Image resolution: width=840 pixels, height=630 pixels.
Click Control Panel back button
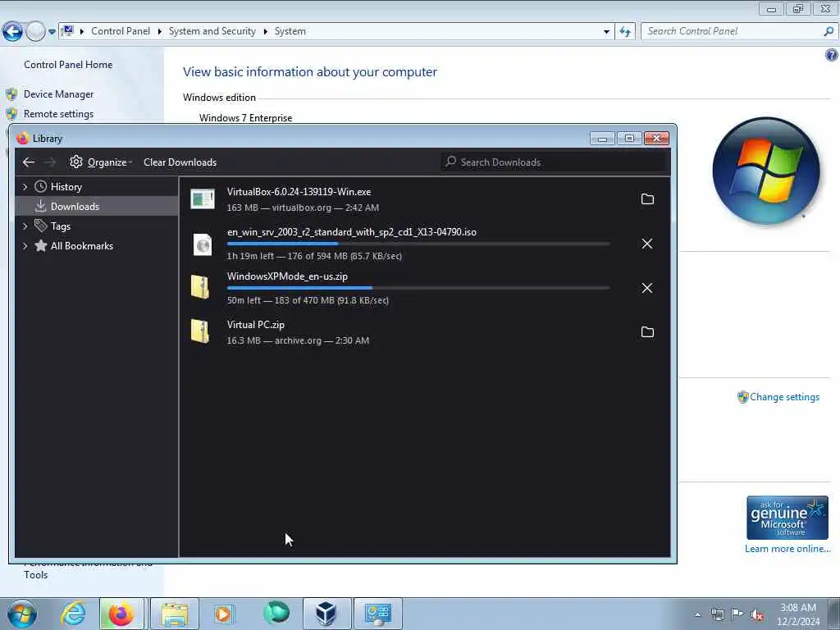click(12, 32)
